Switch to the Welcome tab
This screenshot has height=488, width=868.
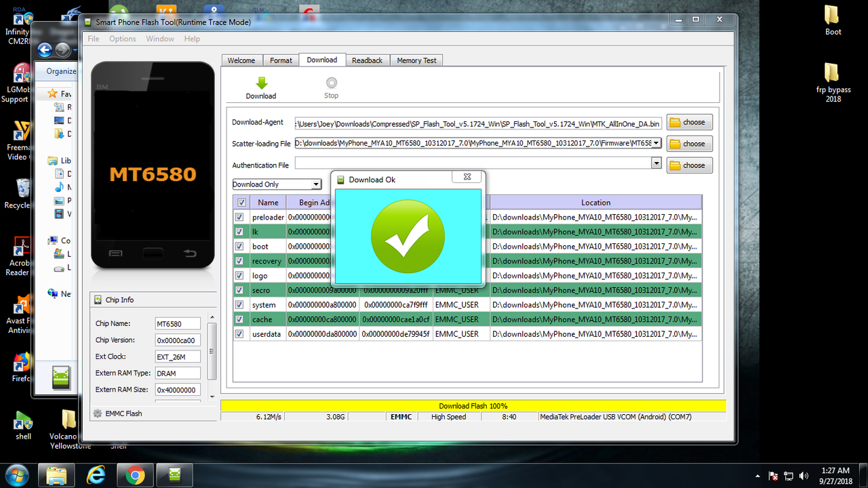click(x=241, y=60)
